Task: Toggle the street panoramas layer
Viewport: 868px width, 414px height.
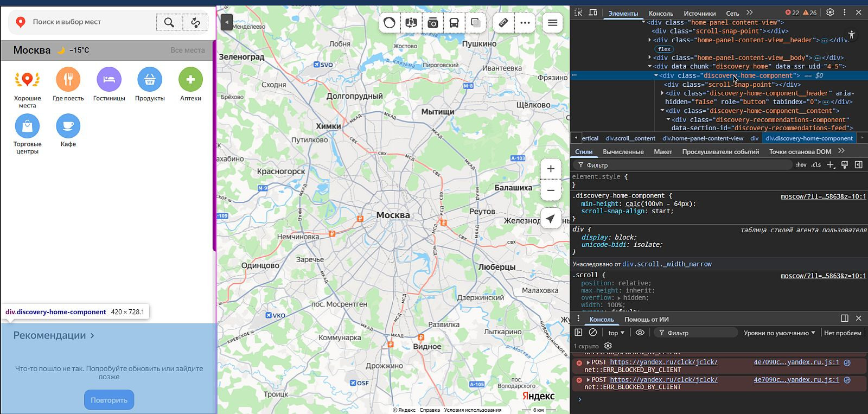Action: [x=411, y=23]
